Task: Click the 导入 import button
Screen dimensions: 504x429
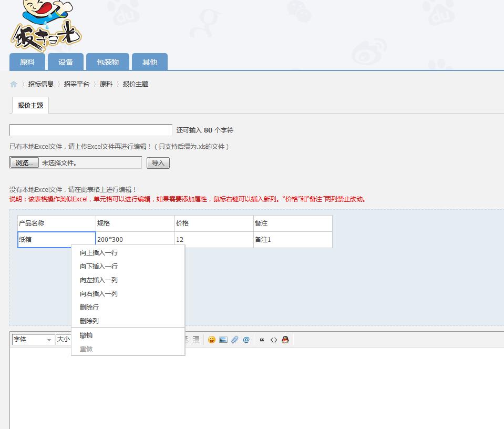Action: click(158, 163)
